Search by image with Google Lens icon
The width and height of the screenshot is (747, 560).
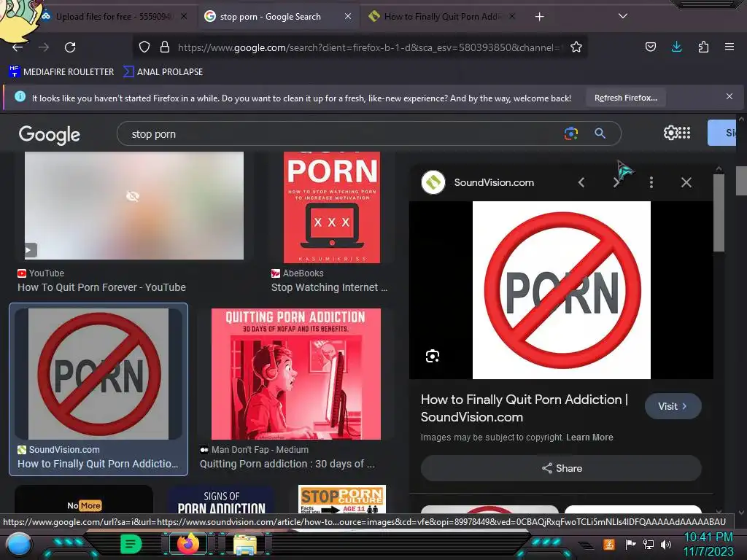coord(570,134)
